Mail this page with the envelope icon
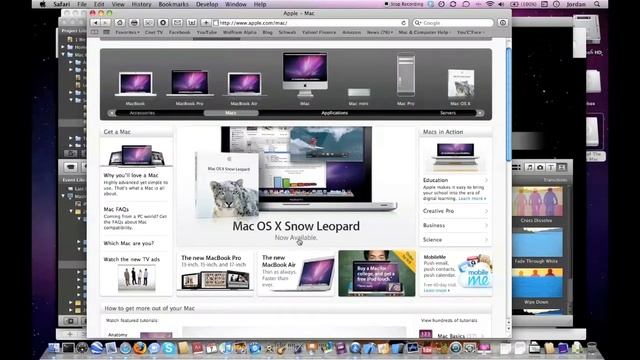This screenshot has width=640, height=360. 177,23
